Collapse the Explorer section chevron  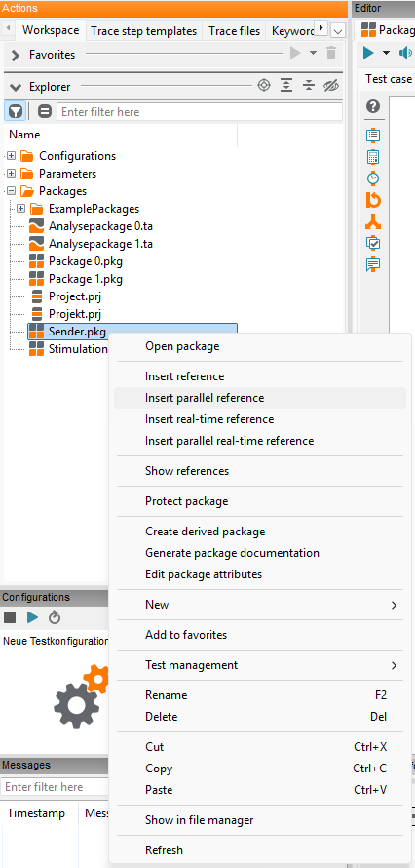[16, 87]
